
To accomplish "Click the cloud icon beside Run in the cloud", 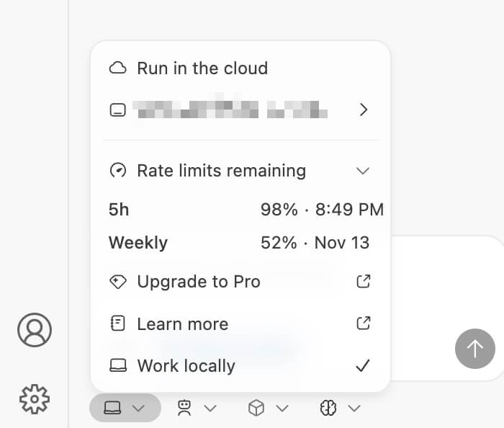I will point(117,68).
